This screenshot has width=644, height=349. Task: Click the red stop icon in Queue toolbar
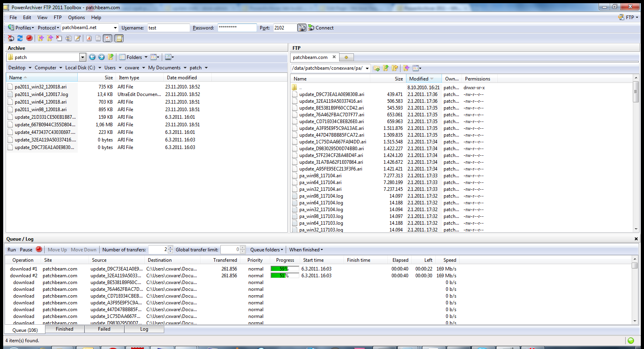pyautogui.click(x=39, y=249)
